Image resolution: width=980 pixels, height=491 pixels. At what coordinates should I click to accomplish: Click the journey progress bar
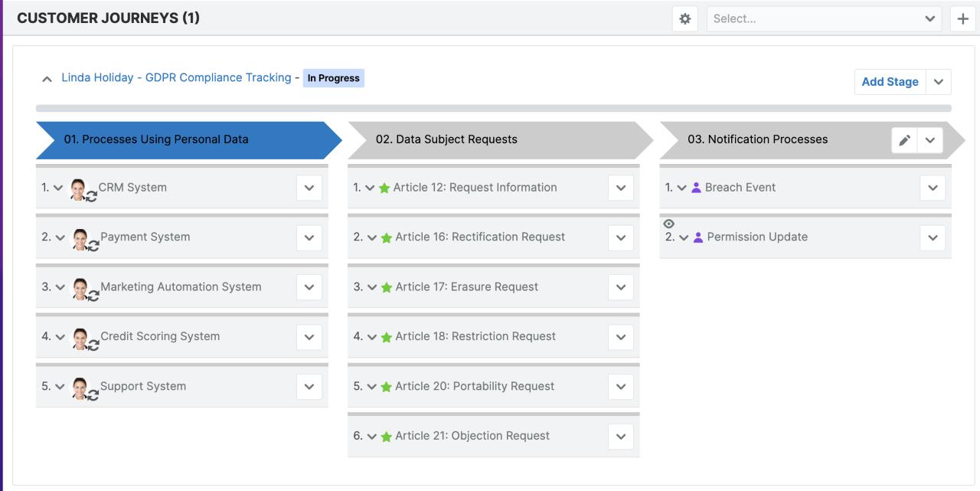pos(493,109)
